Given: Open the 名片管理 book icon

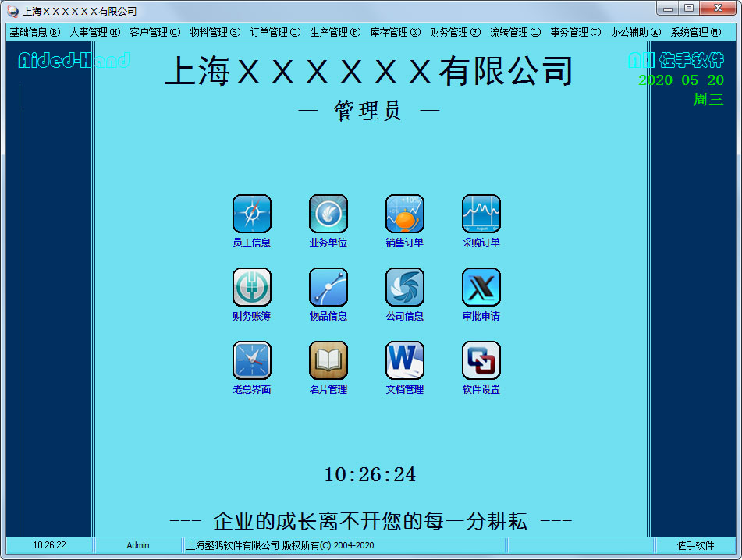Looking at the screenshot, I should (x=328, y=360).
